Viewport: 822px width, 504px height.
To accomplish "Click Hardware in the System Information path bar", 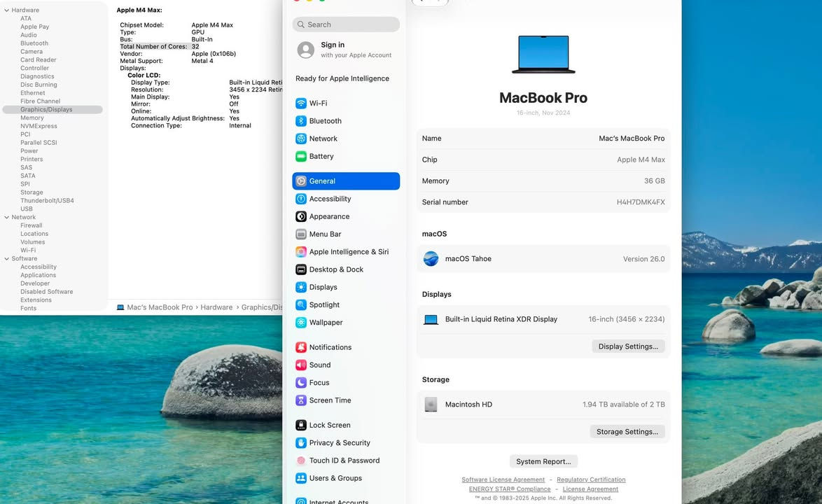I will coord(216,307).
